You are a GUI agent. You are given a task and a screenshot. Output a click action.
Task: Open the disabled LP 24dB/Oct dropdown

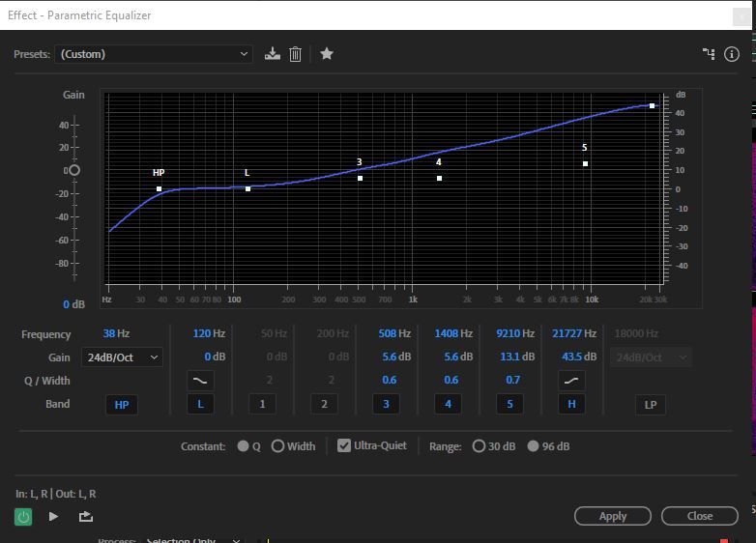pyautogui.click(x=651, y=357)
